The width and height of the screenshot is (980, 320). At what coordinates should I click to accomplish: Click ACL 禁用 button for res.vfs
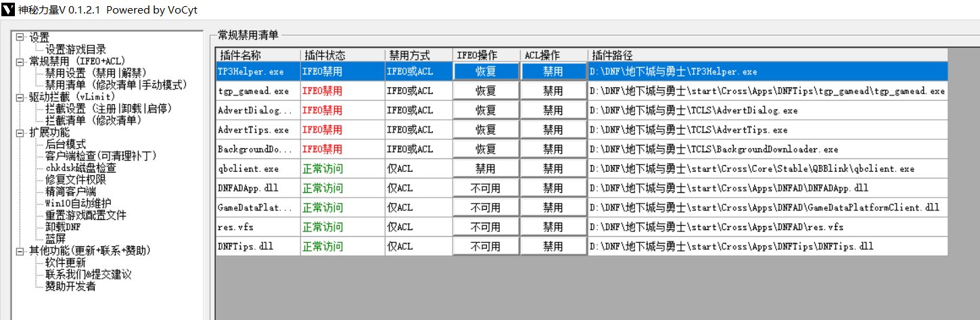[x=553, y=227]
